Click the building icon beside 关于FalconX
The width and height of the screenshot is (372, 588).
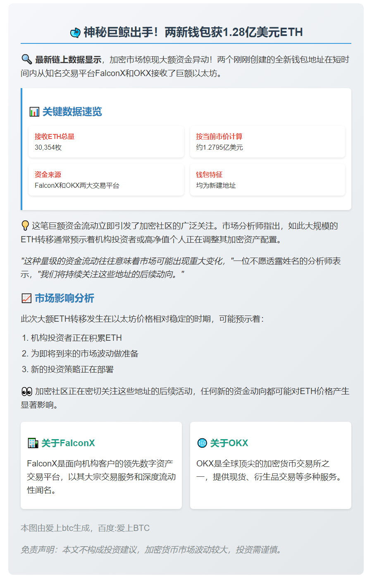point(33,443)
